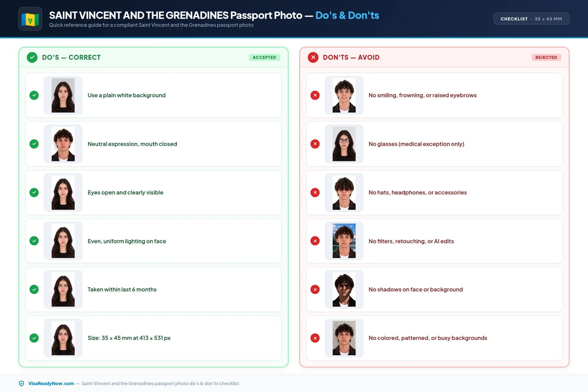Screen dimensions: 588x392
Task: Select the text 'No glasses (medical exception only)'
Action: coord(416,144)
